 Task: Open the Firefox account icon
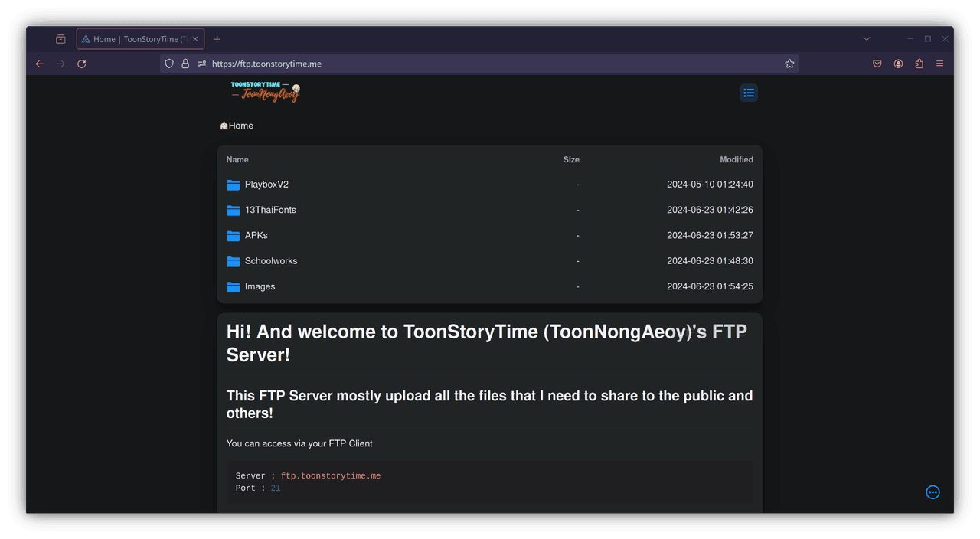[x=898, y=64]
